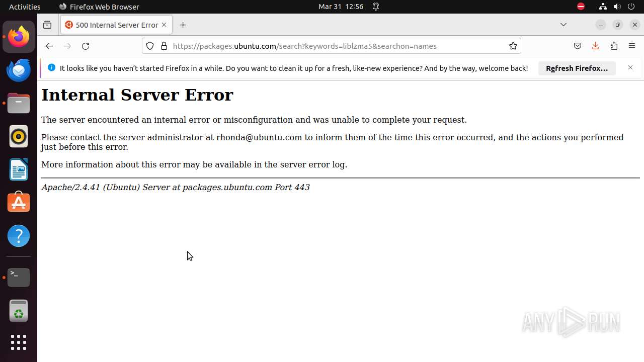Screen dimensions: 644x362
Task: Open Firefox View recent browsing icon
Action: coord(47,25)
